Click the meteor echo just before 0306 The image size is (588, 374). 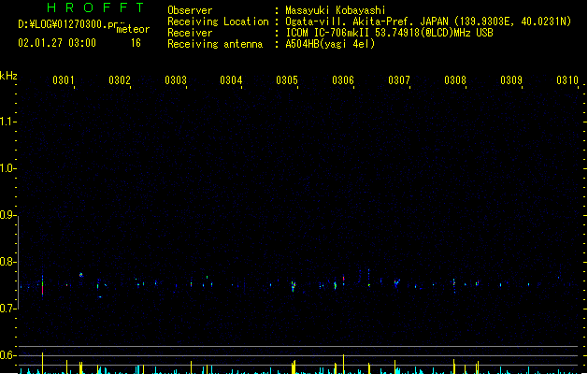pyautogui.click(x=343, y=279)
